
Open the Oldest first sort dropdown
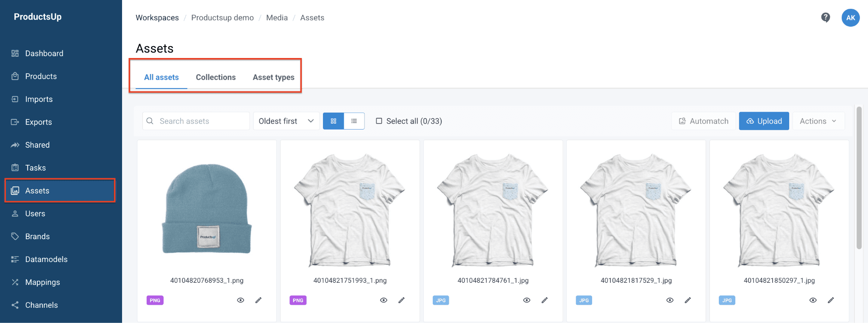click(x=286, y=121)
